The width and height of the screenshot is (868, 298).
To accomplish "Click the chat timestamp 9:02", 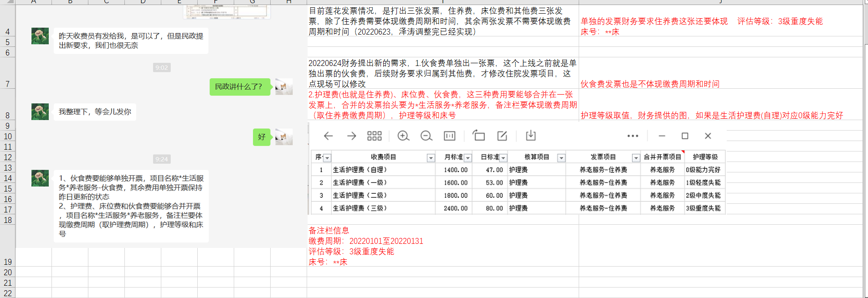I will click(x=162, y=68).
